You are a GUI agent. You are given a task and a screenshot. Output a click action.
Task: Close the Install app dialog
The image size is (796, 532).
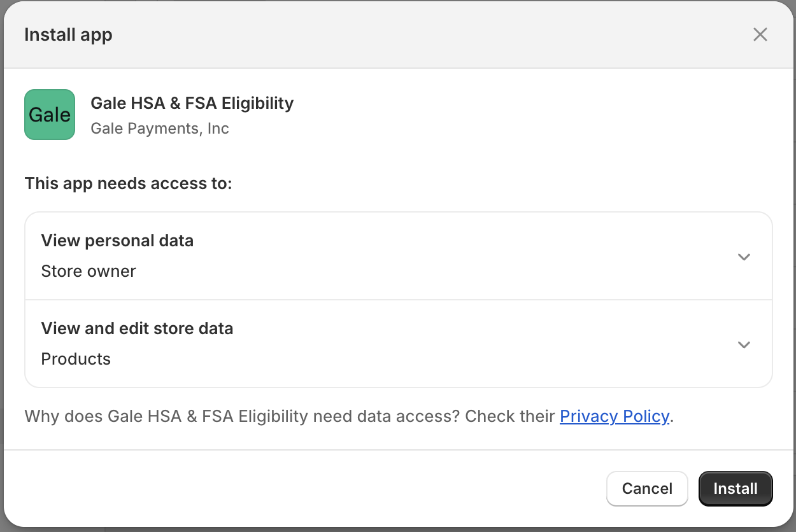pos(760,34)
